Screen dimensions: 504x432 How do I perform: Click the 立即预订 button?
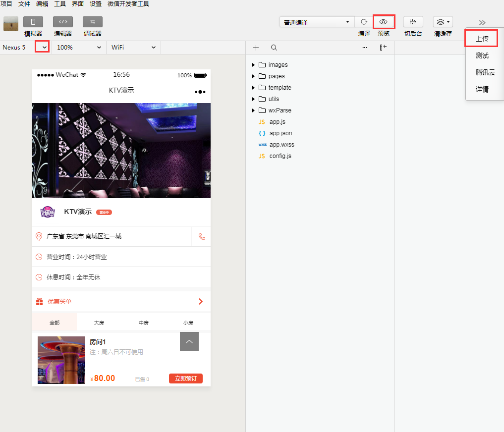click(186, 378)
